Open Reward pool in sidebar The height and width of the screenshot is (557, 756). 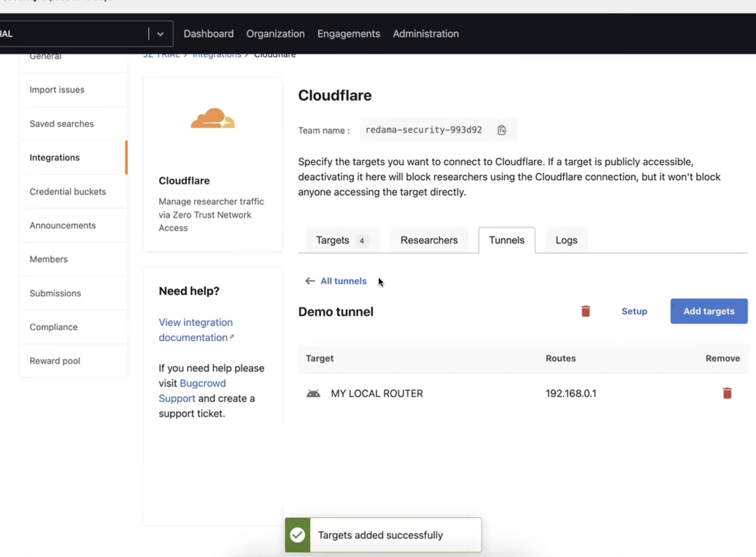pos(74,361)
